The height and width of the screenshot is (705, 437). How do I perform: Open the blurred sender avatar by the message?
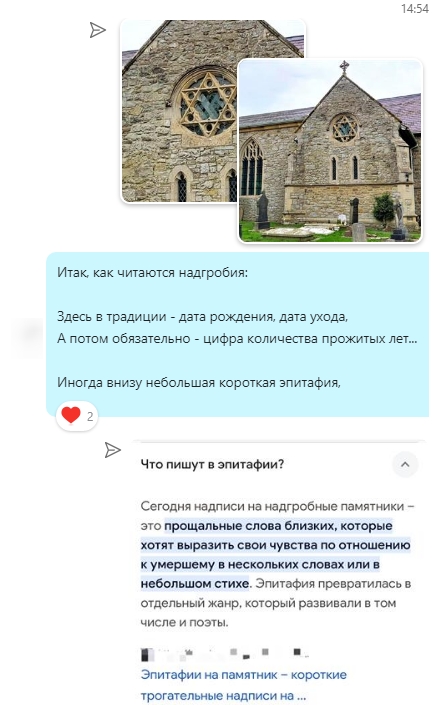[30, 333]
